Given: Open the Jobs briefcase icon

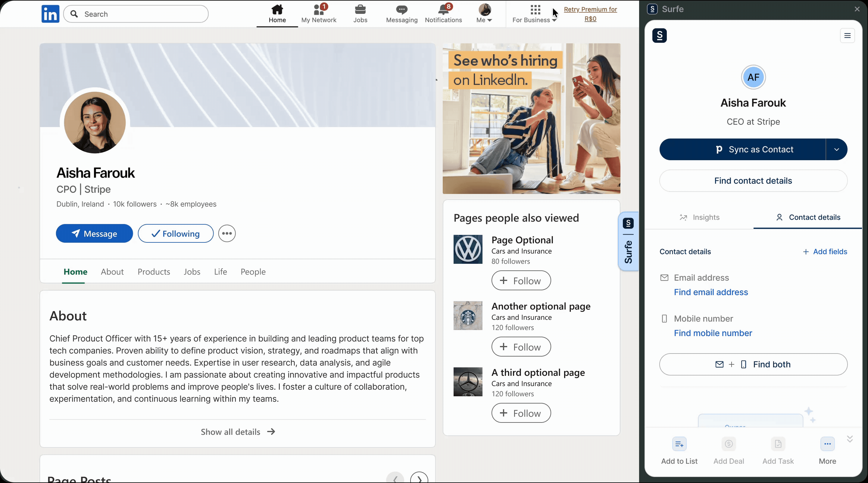Looking at the screenshot, I should point(360,14).
